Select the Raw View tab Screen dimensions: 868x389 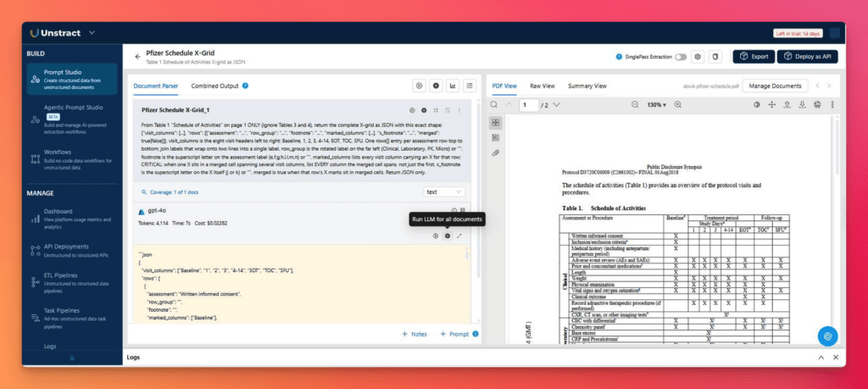tap(542, 86)
